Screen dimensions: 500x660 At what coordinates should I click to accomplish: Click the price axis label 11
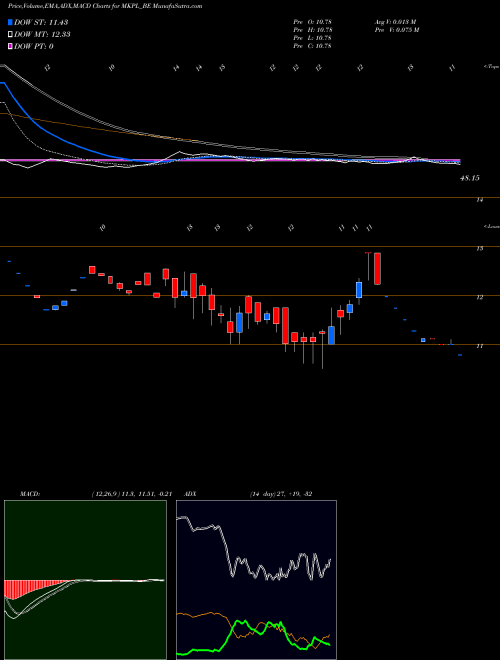(x=479, y=346)
